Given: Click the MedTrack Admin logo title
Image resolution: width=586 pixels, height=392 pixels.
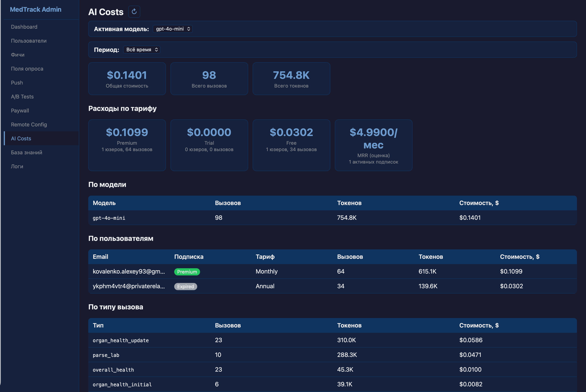Looking at the screenshot, I should pos(35,9).
